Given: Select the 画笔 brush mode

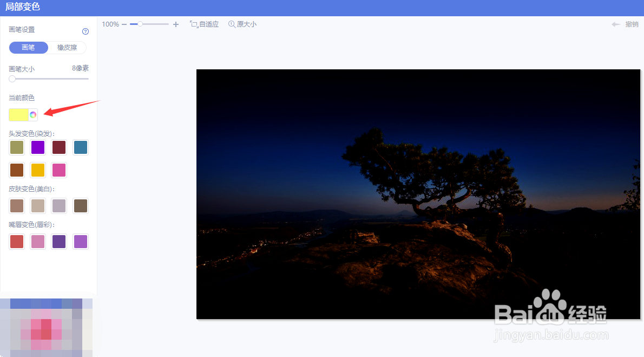Looking at the screenshot, I should pos(28,47).
